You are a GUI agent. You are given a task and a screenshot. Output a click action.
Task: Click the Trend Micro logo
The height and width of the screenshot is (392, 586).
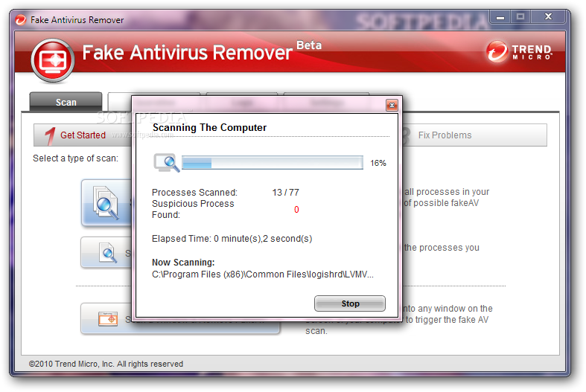(519, 51)
